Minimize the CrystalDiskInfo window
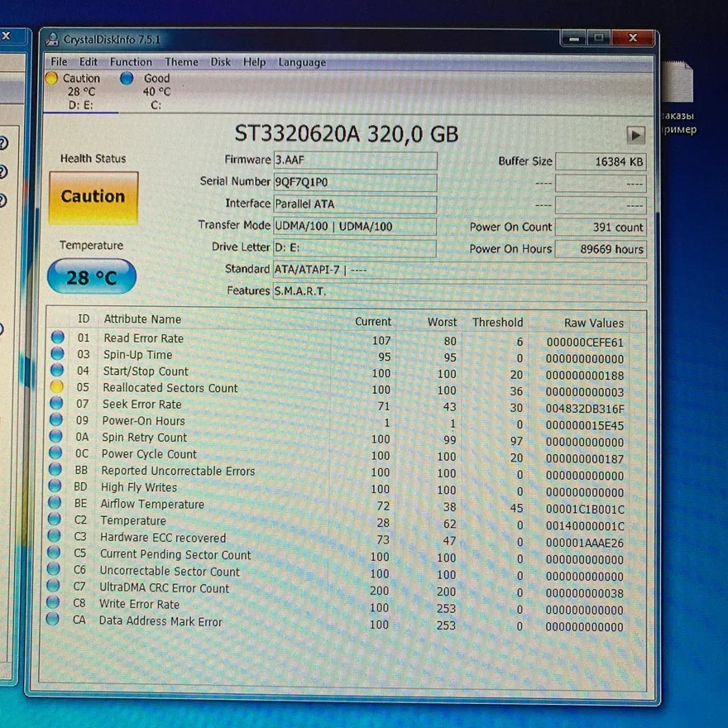The height and width of the screenshot is (728, 728). point(574,39)
